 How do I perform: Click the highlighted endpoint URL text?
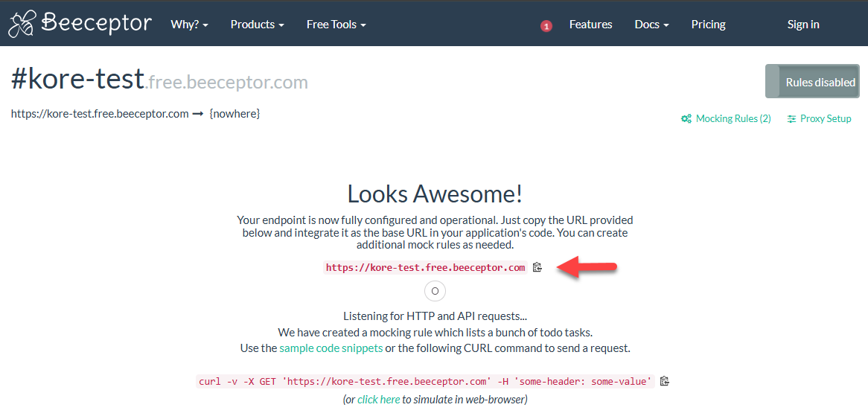click(x=425, y=267)
